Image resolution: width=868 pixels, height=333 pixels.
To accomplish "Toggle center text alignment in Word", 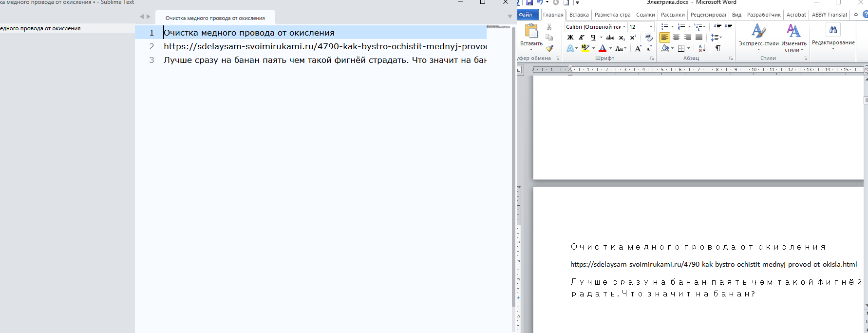I will [676, 38].
